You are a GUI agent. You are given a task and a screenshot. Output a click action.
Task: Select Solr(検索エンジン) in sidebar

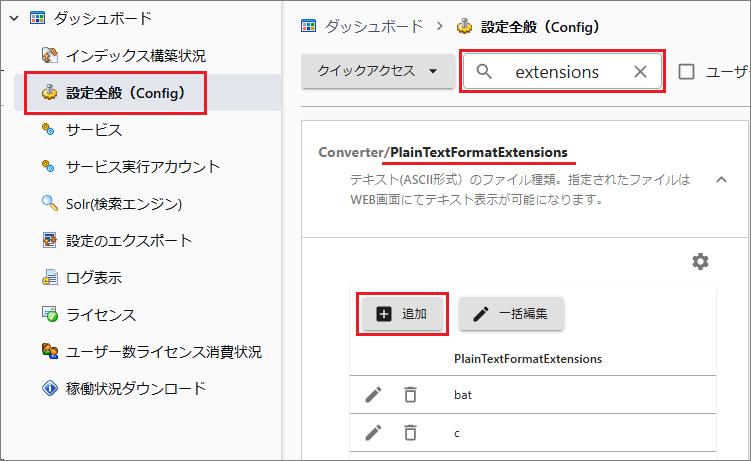(x=124, y=204)
